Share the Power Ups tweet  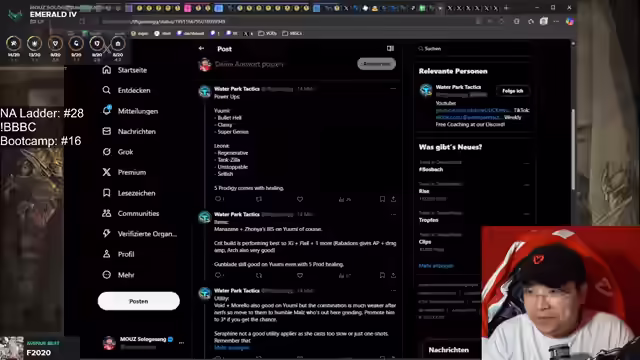point(393,199)
